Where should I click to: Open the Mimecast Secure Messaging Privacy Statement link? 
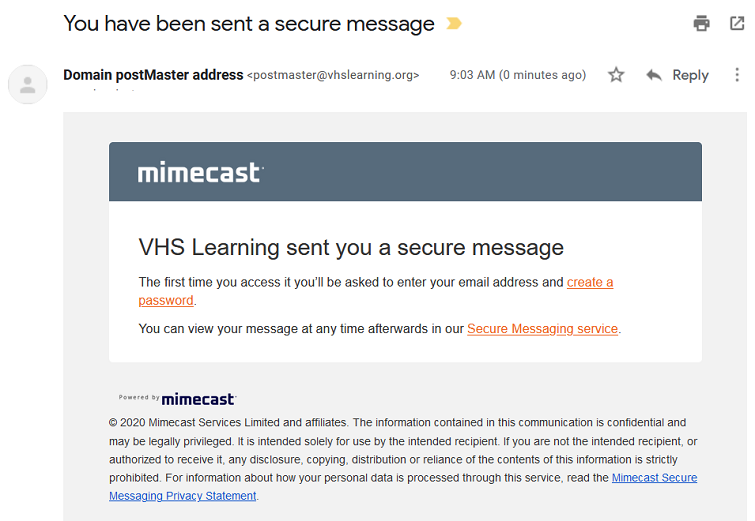654,478
